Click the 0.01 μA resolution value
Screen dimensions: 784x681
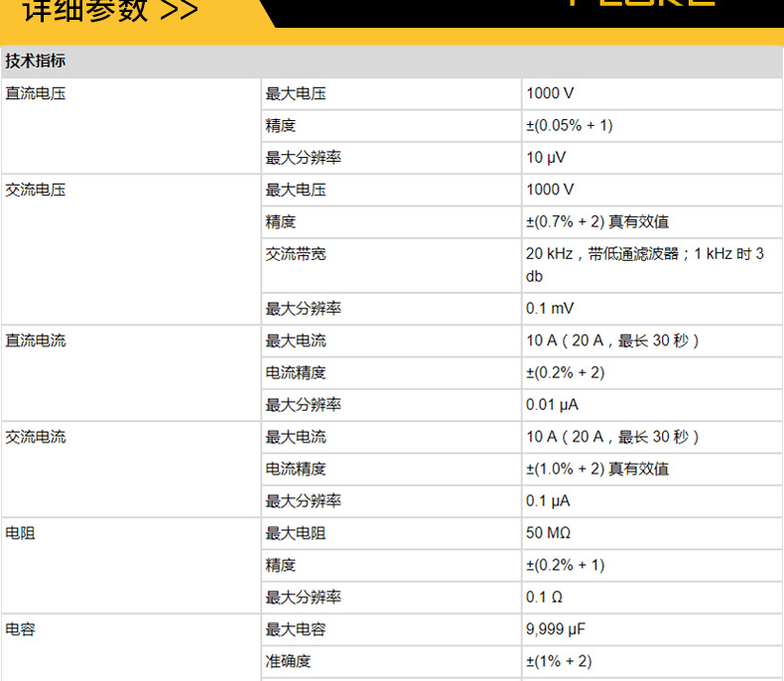[x=552, y=404]
